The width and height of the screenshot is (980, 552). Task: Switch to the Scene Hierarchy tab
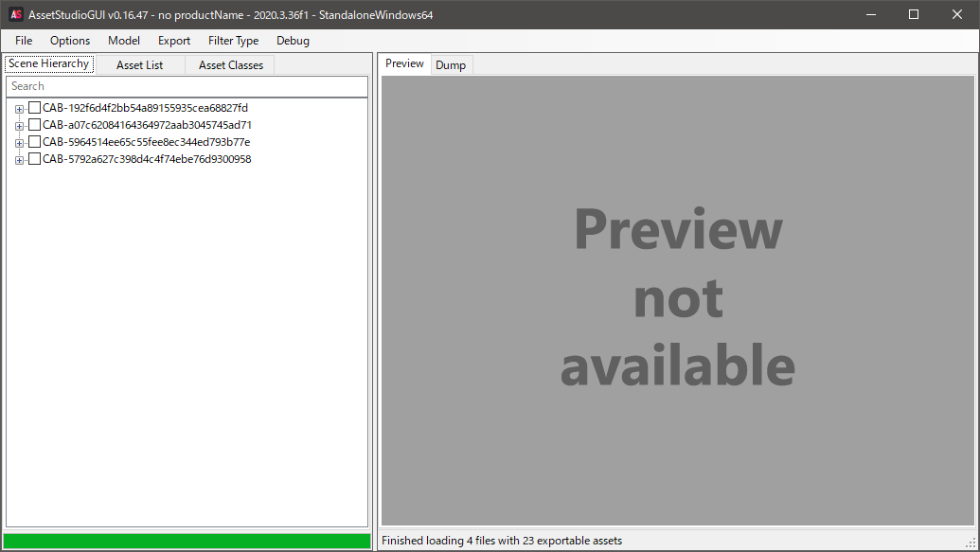tap(48, 63)
